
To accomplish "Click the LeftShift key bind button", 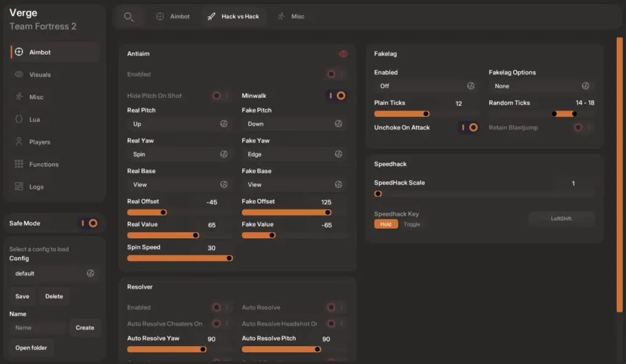I will [x=561, y=219].
